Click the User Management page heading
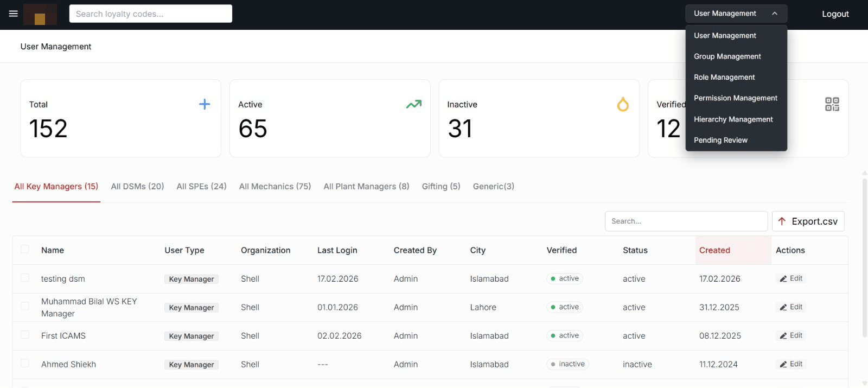This screenshot has height=388, width=868. [x=56, y=47]
